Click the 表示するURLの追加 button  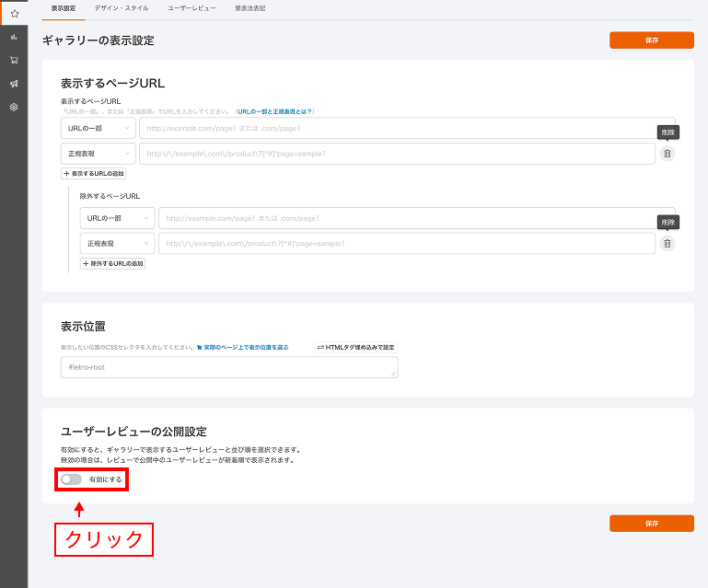[x=93, y=173]
